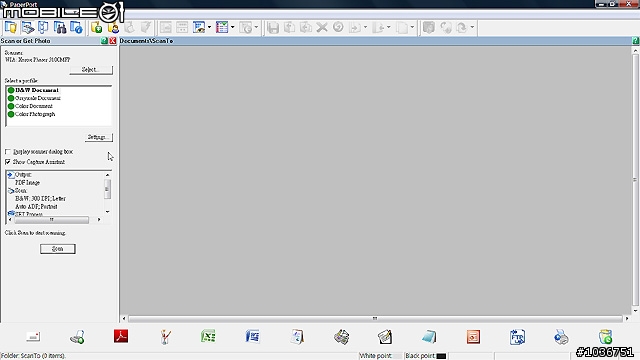Open the dropdown arrow beside the clock-folder icon
The image size is (640, 360).
click(x=256, y=28)
